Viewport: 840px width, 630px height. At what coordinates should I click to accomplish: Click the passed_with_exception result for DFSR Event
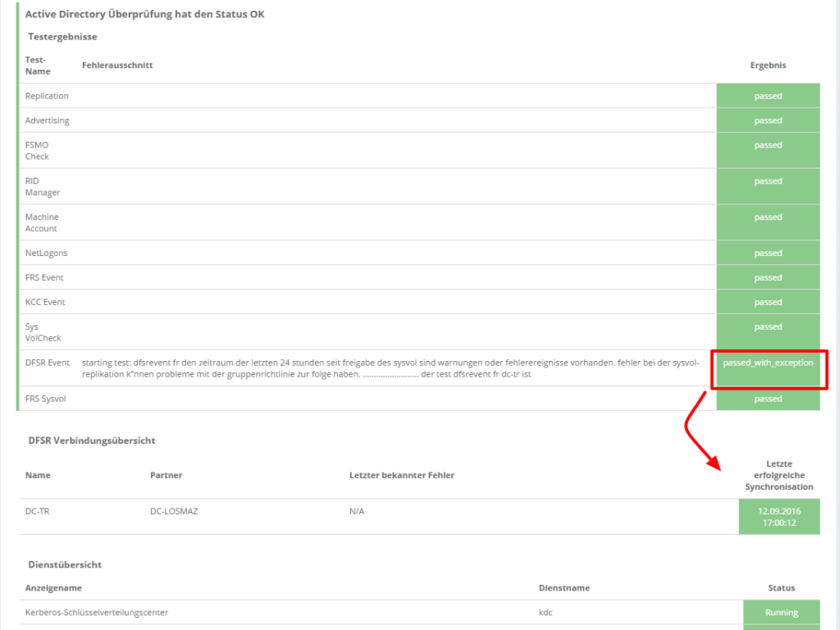[x=768, y=363]
